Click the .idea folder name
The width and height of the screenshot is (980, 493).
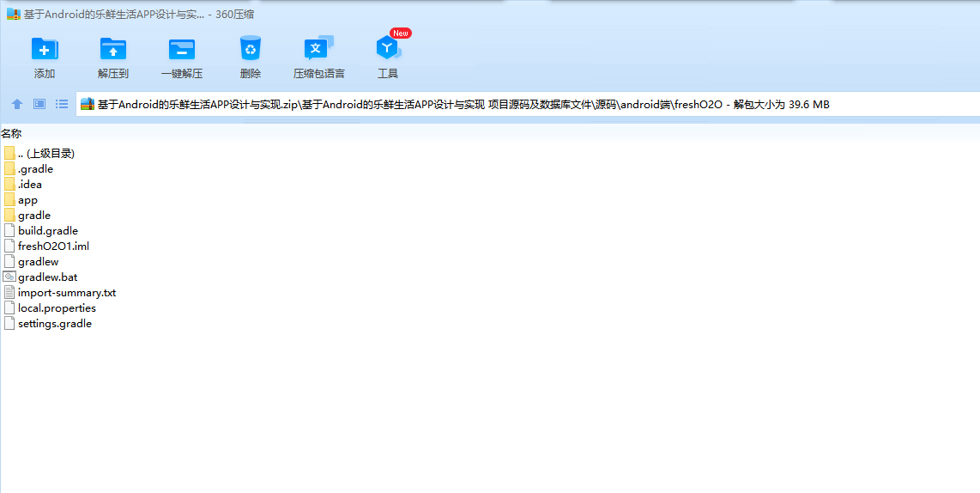coord(30,185)
